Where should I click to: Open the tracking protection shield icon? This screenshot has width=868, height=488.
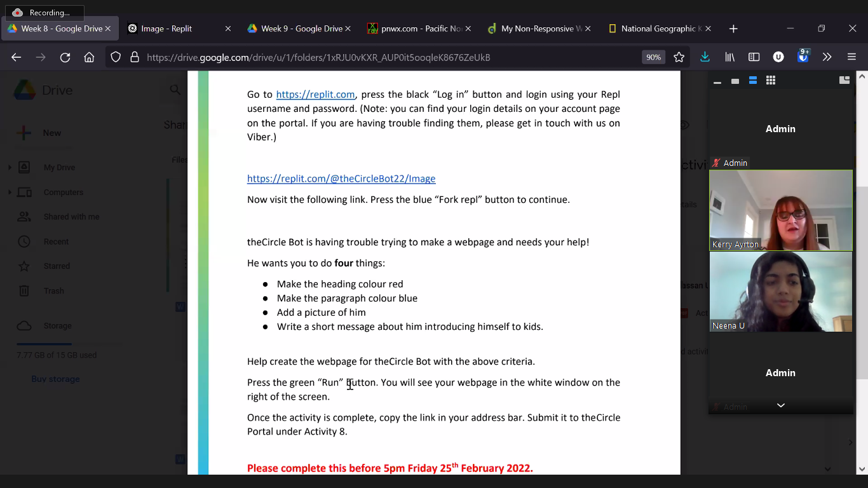pos(116,57)
